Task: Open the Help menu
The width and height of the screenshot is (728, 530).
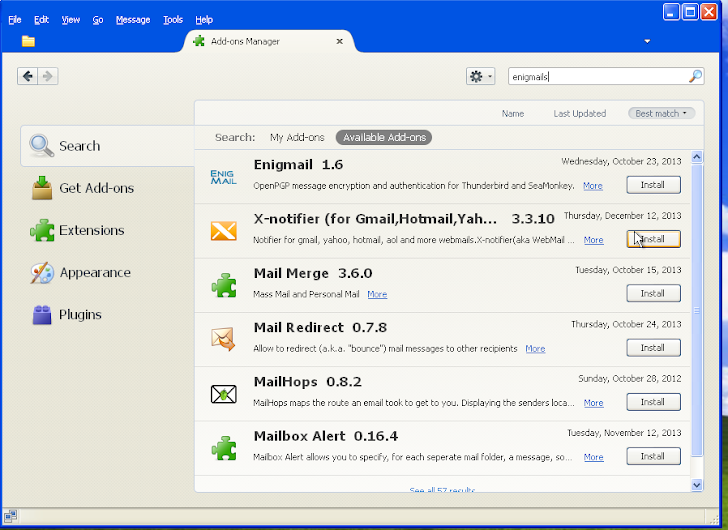Action: [x=204, y=19]
